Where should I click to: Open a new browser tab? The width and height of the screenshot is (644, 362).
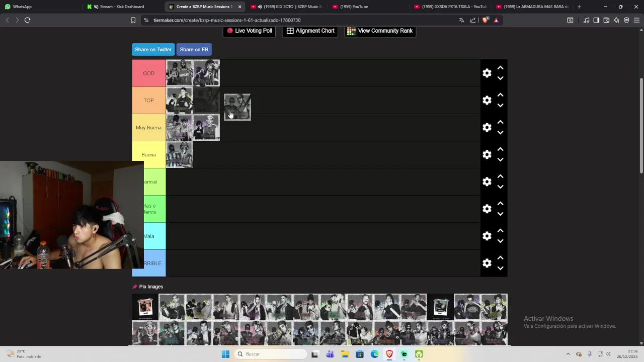pos(579,7)
